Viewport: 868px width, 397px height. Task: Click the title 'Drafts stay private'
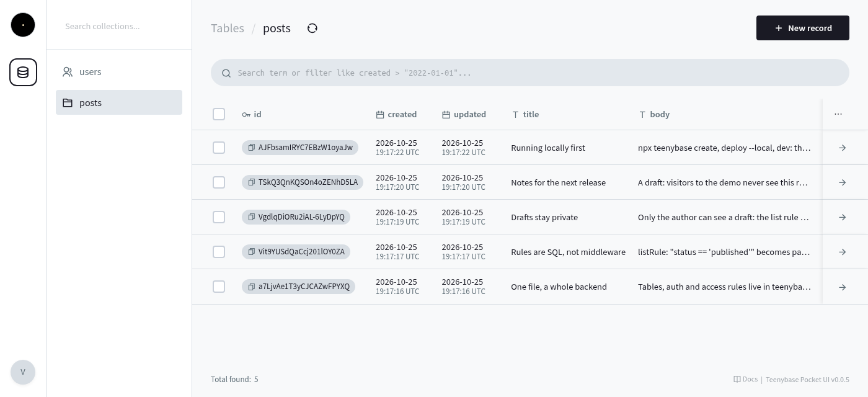(544, 217)
